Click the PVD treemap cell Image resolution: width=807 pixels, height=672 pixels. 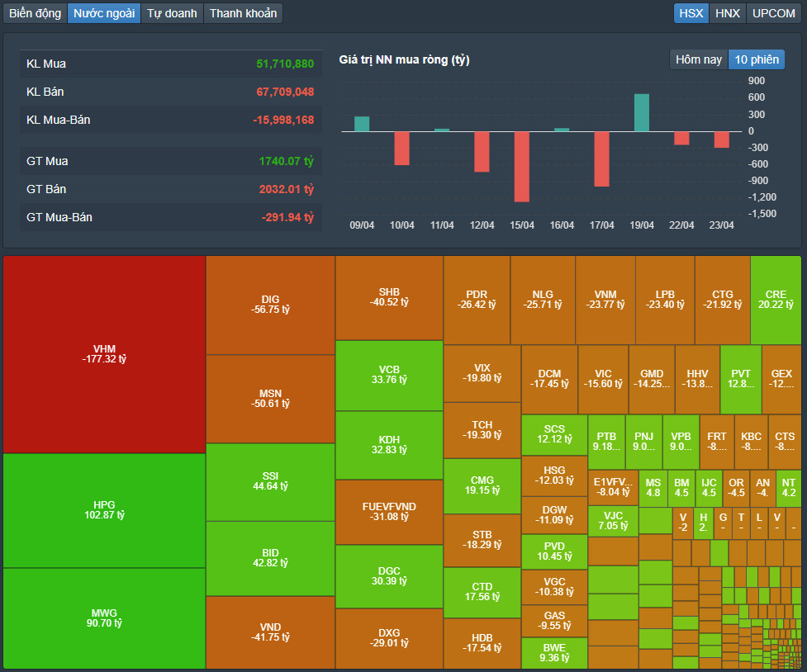click(x=554, y=551)
